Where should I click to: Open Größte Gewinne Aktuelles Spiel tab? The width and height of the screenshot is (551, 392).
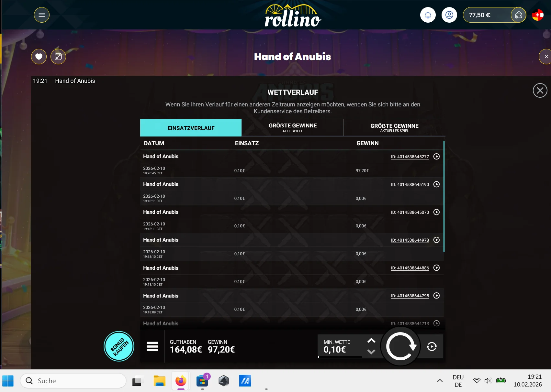pos(394,128)
